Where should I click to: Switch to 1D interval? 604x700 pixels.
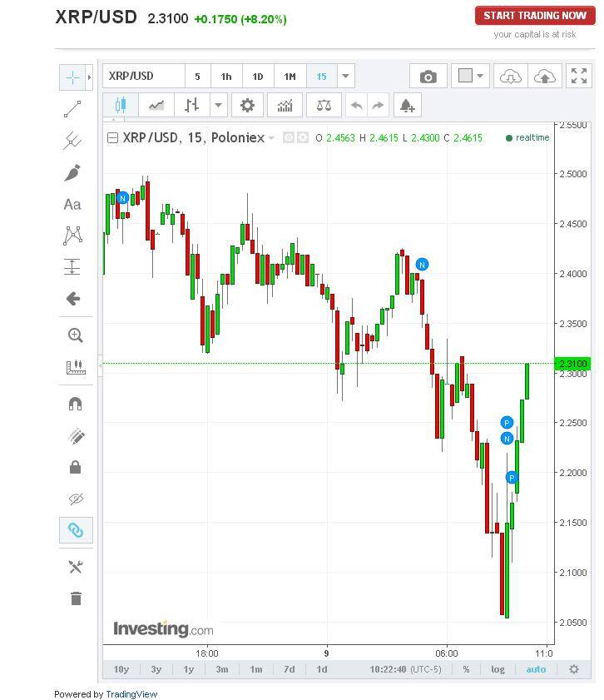click(258, 77)
